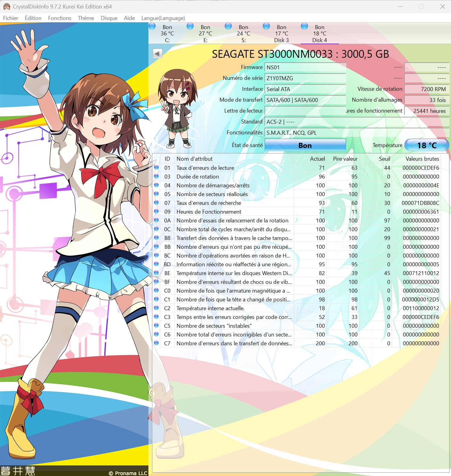Click the CrystalDiskInfo app icon in title bar
Viewport: 451px width, 476px height.
point(7,7)
